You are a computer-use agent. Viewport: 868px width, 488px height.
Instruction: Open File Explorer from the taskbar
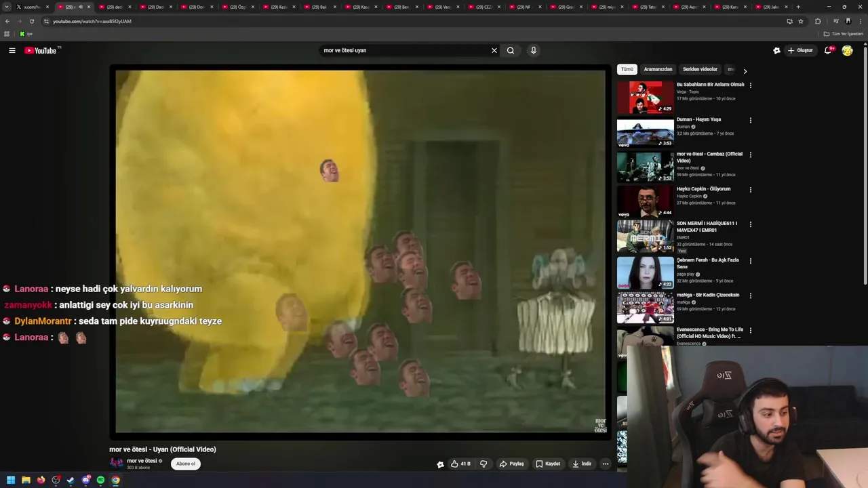click(26, 480)
